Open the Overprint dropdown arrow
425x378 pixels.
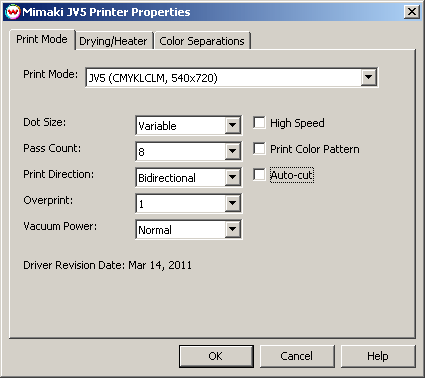pos(232,203)
